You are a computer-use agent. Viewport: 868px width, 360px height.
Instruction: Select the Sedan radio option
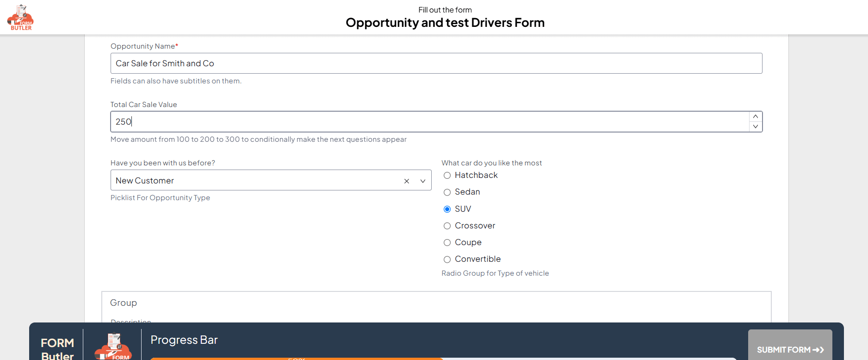(447, 192)
